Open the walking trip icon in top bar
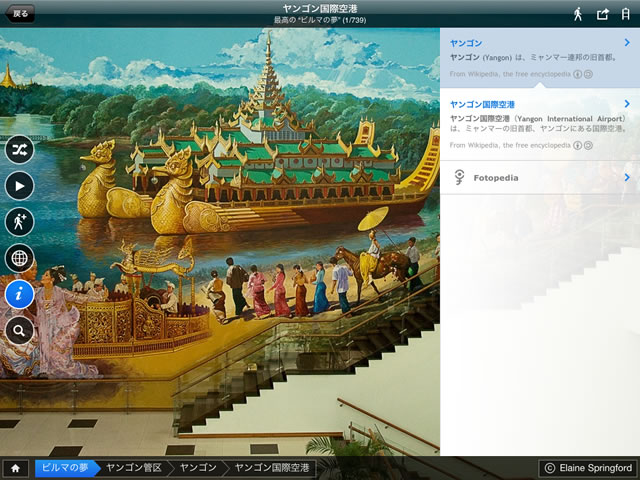Image resolution: width=640 pixels, height=480 pixels. (578, 14)
